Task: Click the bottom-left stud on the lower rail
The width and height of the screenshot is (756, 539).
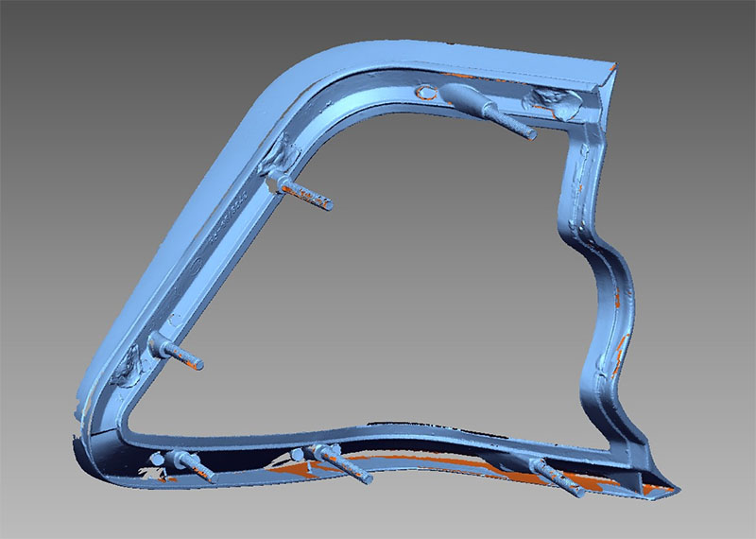Action: coord(192,466)
